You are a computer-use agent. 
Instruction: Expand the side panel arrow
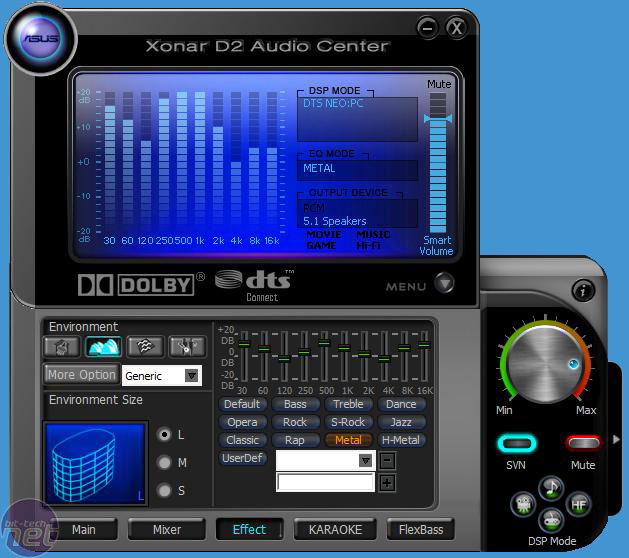click(617, 440)
